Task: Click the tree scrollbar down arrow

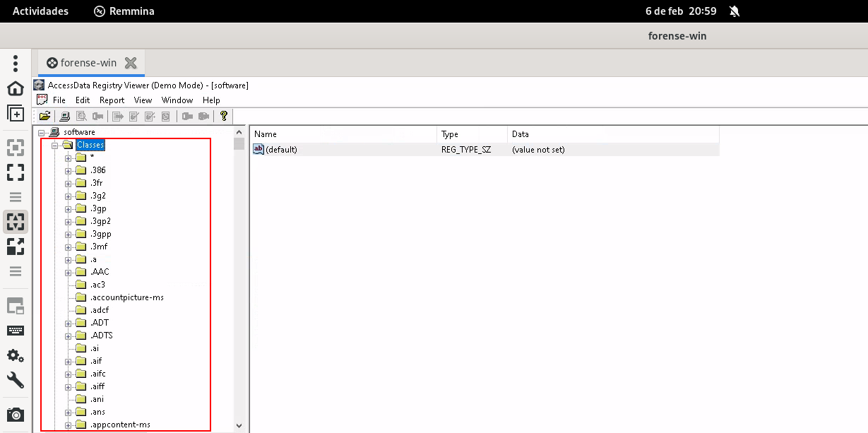Action: (239, 426)
